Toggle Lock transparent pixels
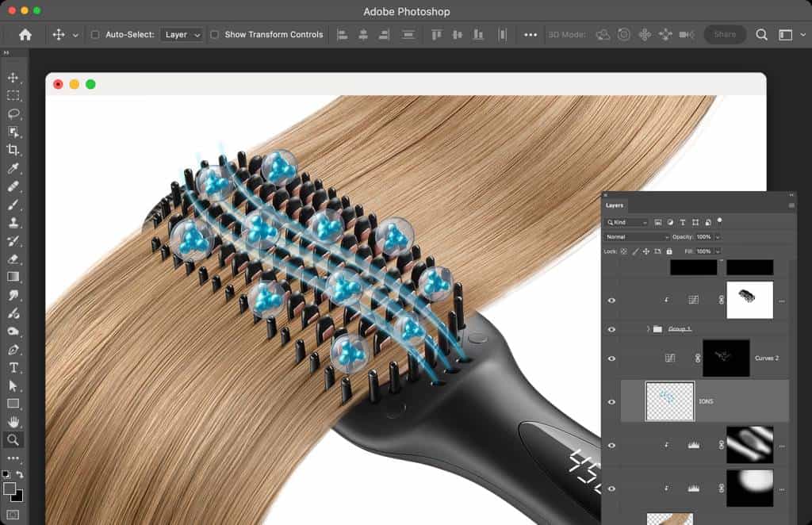Image resolution: width=812 pixels, height=525 pixels. [x=624, y=251]
